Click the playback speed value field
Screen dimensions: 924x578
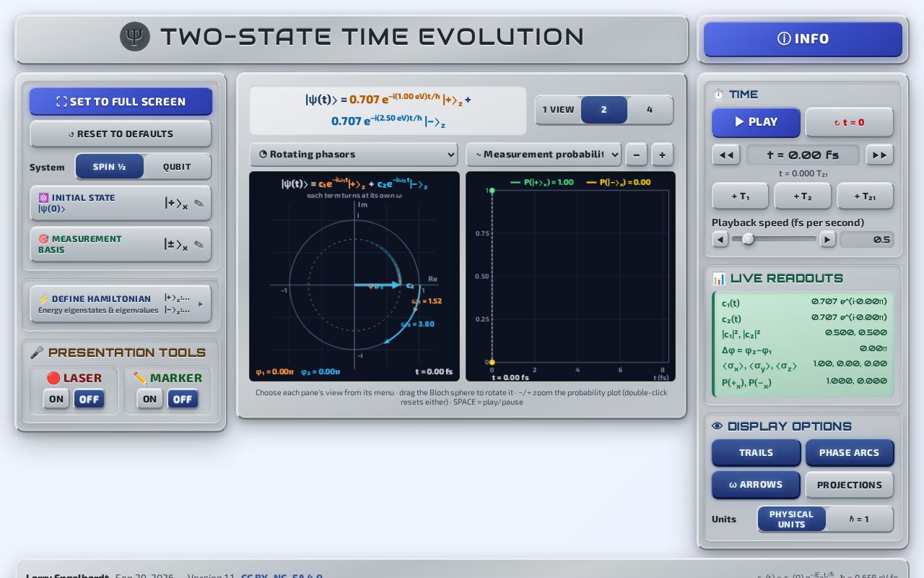(867, 239)
